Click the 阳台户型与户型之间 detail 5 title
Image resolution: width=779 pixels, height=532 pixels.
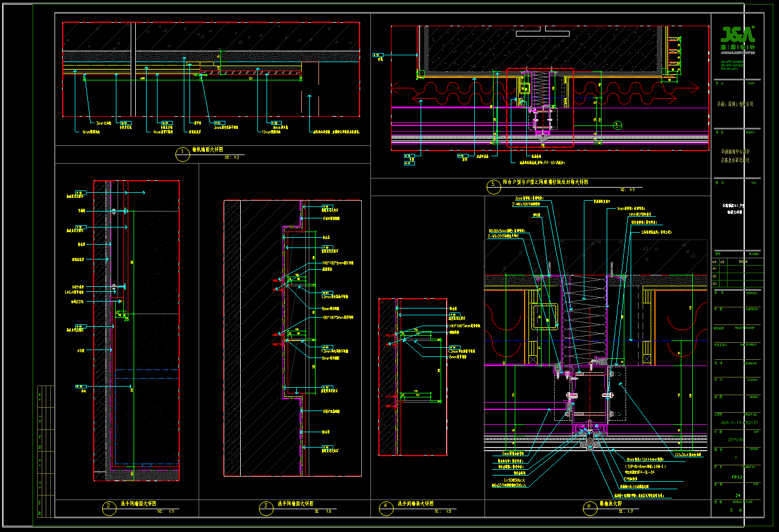coord(545,182)
